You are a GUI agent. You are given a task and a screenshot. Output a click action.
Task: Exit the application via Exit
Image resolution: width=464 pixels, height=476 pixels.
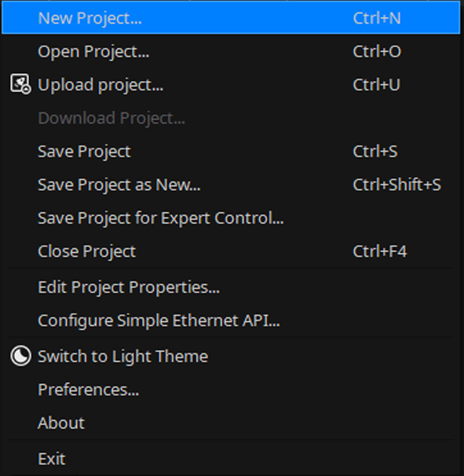coord(231,459)
